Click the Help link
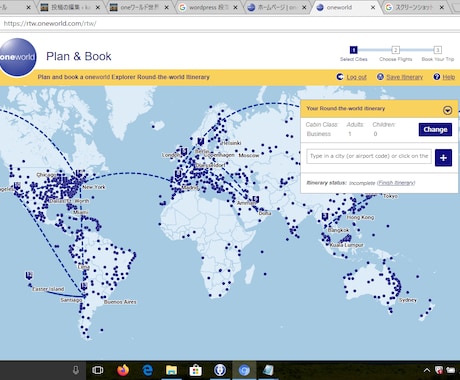Image resolution: width=460 pixels, height=380 pixels. click(x=449, y=77)
